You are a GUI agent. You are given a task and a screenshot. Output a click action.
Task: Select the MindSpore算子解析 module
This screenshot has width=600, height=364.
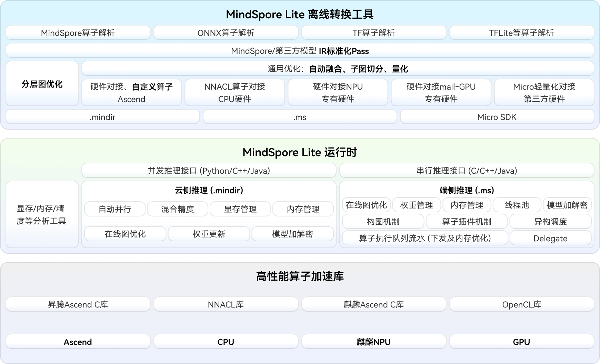78,32
